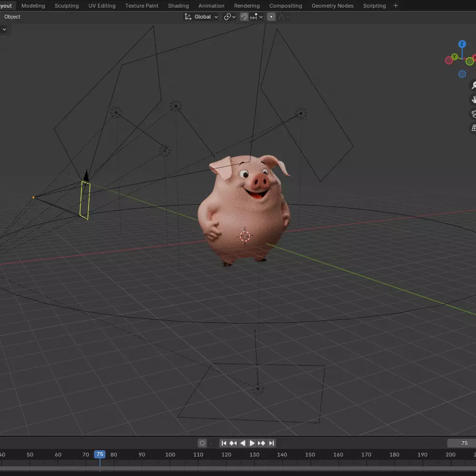Play the animation forward
The height and width of the screenshot is (476, 476).
[252, 443]
